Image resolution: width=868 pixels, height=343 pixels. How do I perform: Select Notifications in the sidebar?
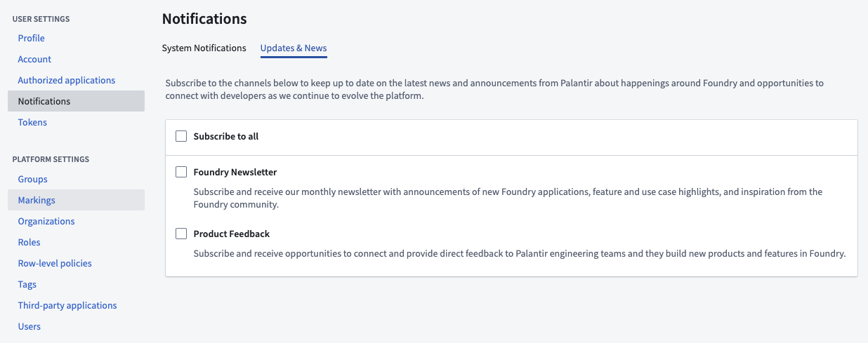point(76,101)
